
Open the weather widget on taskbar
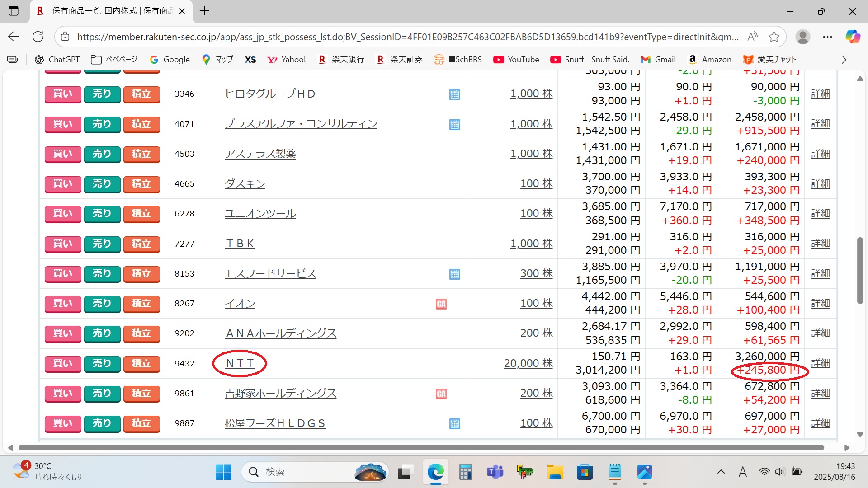pos(47,471)
